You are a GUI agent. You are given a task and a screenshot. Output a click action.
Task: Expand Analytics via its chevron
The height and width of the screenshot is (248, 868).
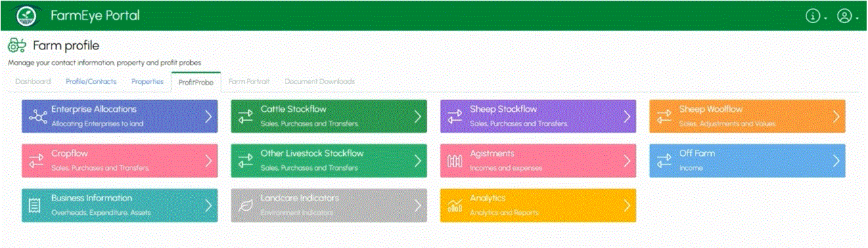pyautogui.click(x=626, y=205)
